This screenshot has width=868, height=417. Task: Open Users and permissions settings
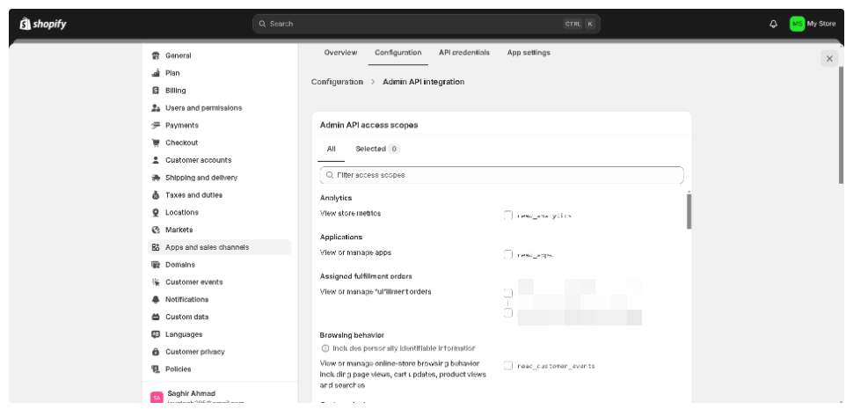pyautogui.click(x=203, y=108)
